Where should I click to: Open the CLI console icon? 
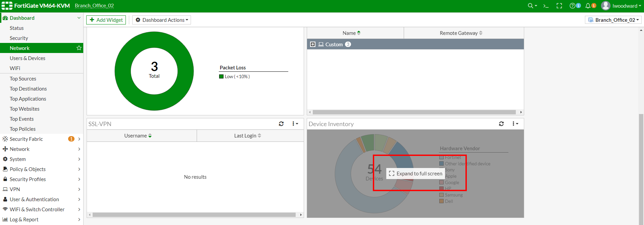click(546, 6)
